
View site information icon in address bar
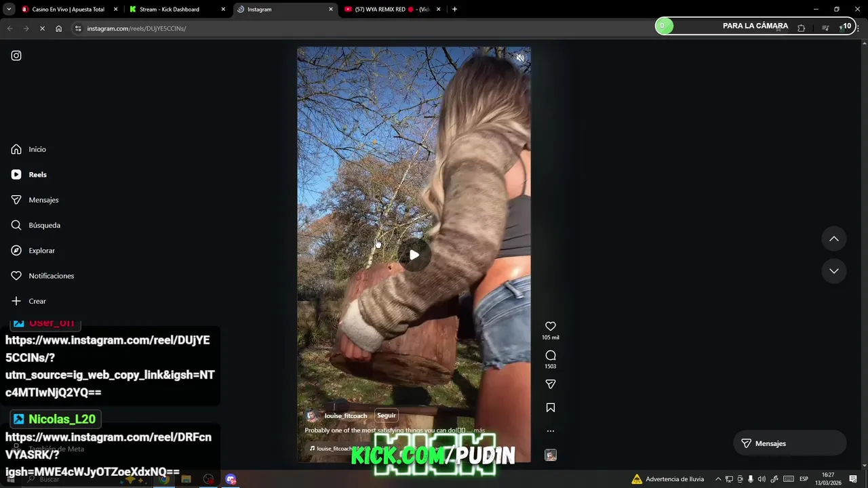pyautogui.click(x=78, y=28)
